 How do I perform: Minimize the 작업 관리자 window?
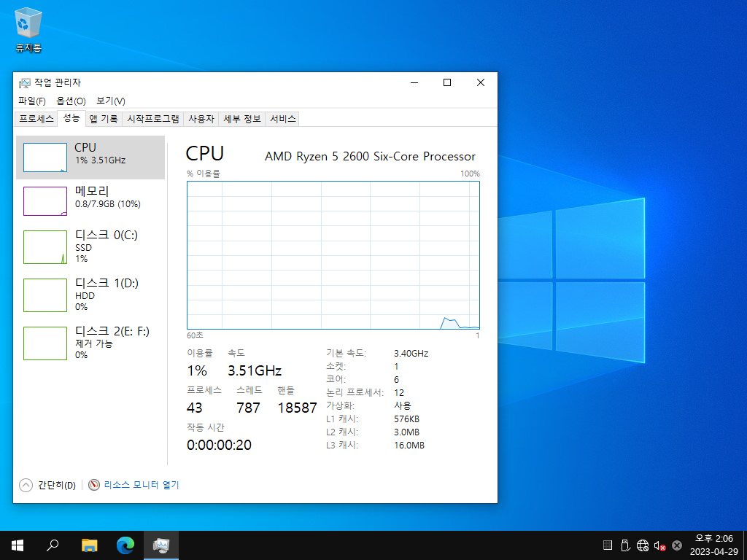click(x=414, y=83)
